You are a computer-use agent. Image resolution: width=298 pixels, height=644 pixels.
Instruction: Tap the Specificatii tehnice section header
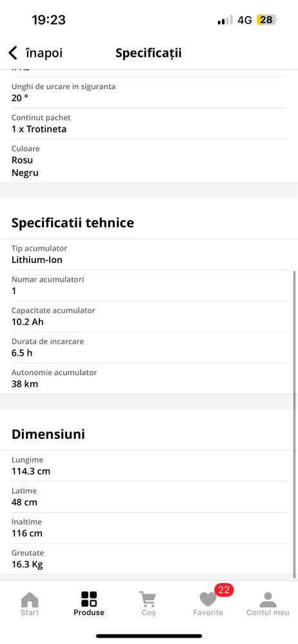tap(73, 223)
